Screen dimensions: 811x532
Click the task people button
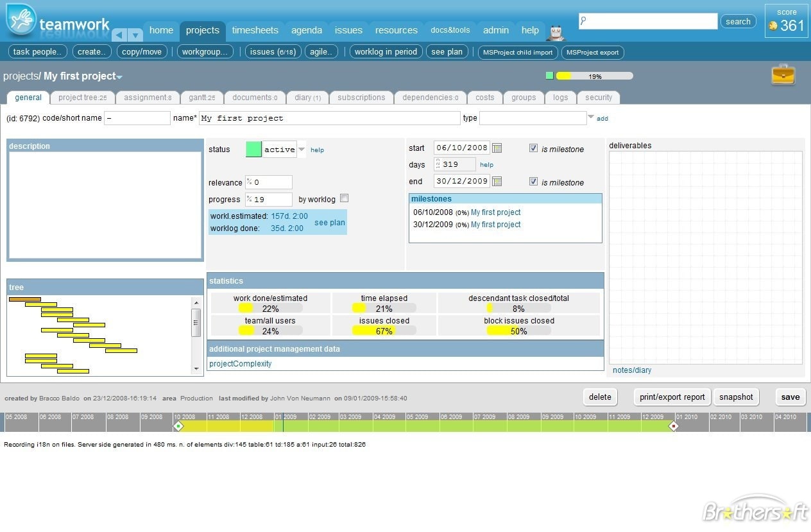(x=38, y=52)
